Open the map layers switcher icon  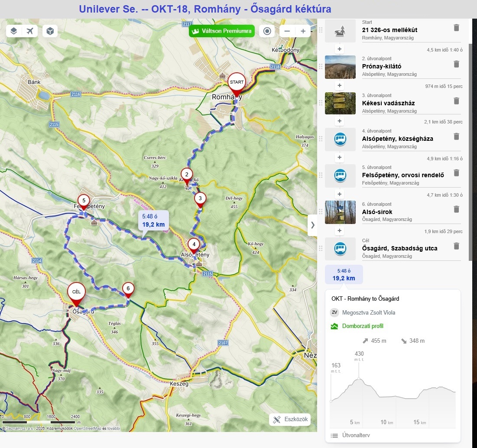[x=14, y=31]
